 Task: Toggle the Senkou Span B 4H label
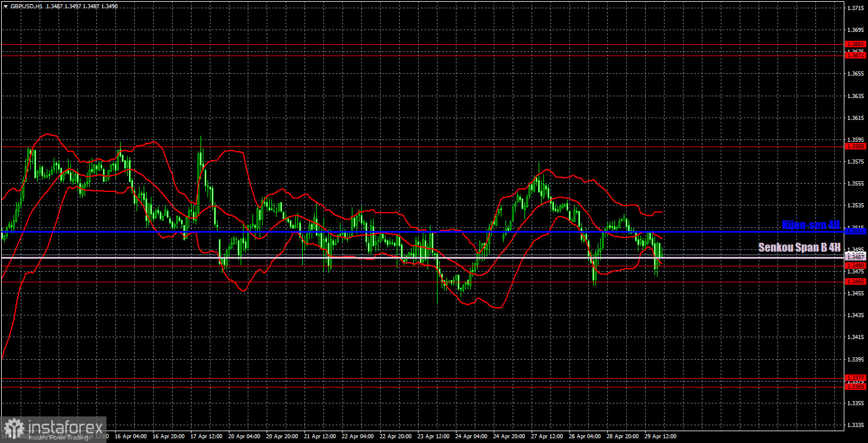(x=798, y=247)
